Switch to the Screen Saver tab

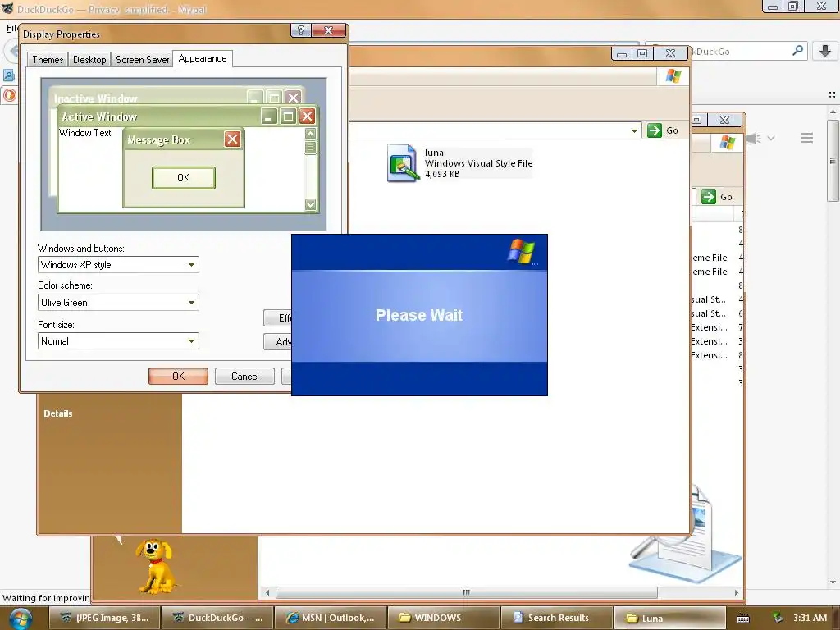142,59
